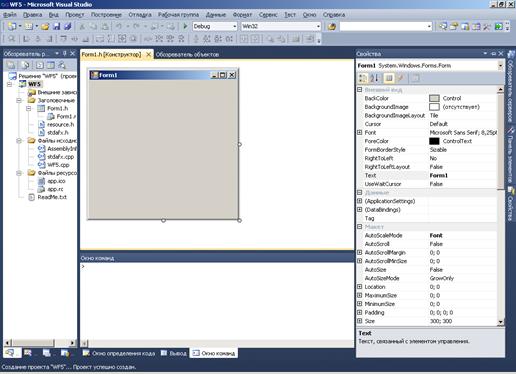Open the Debug configuration dropdown

click(x=215, y=26)
